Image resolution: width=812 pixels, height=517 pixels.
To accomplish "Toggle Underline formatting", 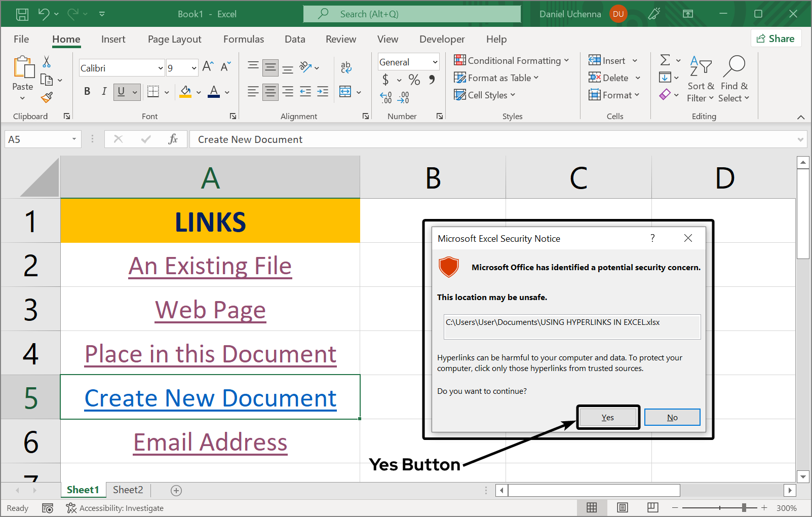I will tap(121, 91).
